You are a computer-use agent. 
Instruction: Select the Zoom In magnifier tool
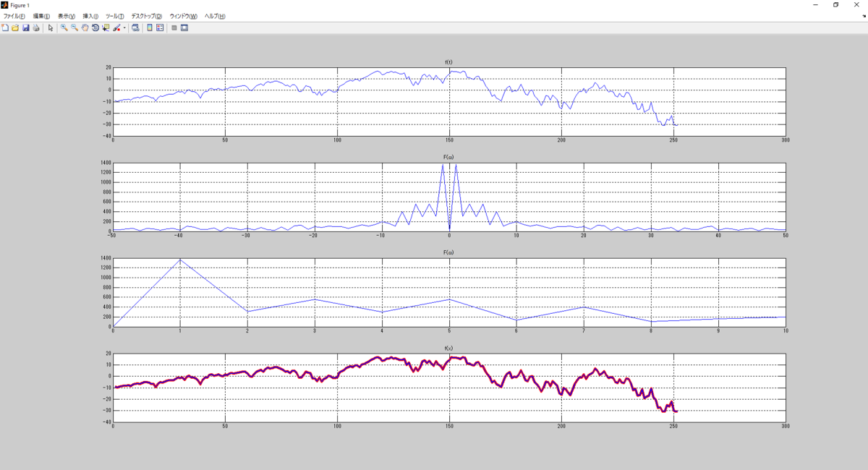[x=64, y=27]
